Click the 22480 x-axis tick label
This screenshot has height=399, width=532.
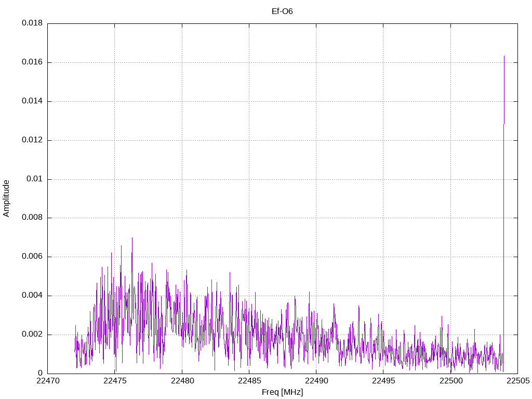(x=182, y=381)
